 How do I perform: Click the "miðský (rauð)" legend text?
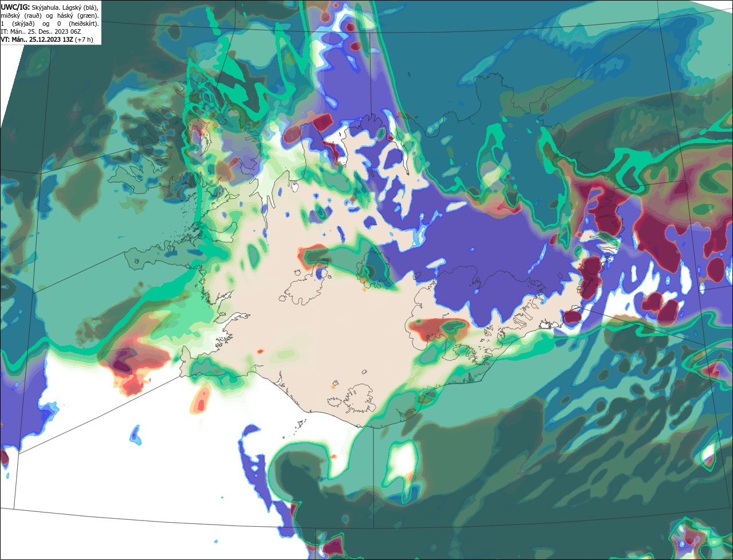21,16
